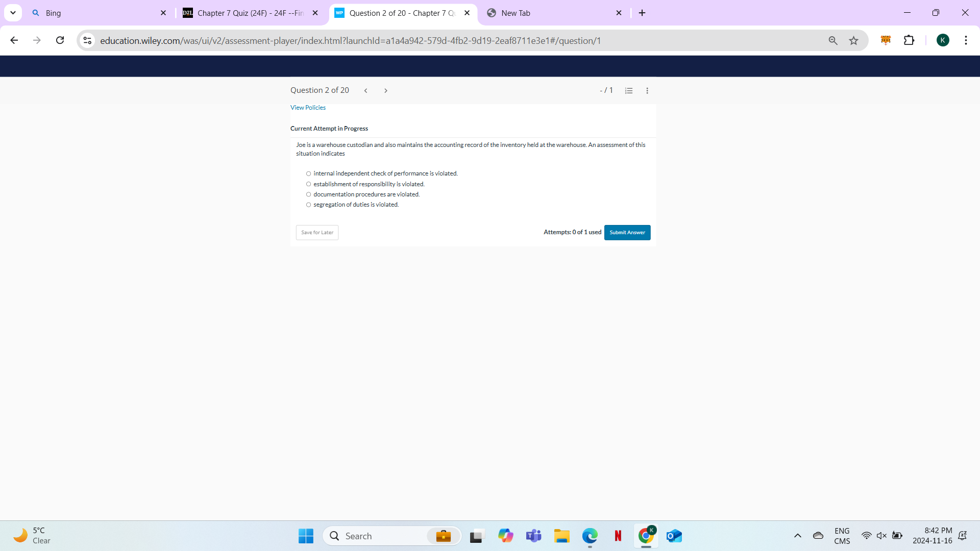Viewport: 980px width, 551px height.
Task: Open Outlook from the taskbar
Action: tap(674, 536)
